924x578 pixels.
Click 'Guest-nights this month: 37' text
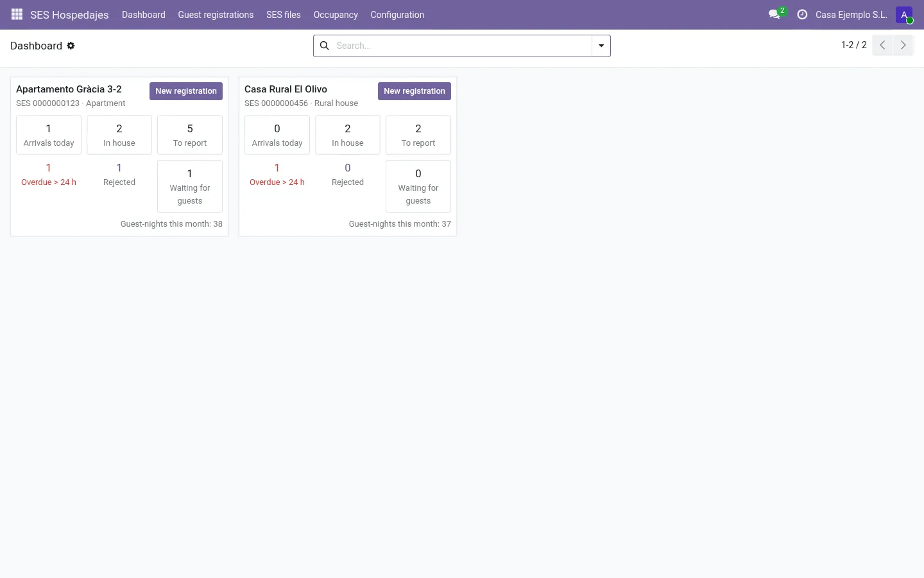[x=400, y=224]
